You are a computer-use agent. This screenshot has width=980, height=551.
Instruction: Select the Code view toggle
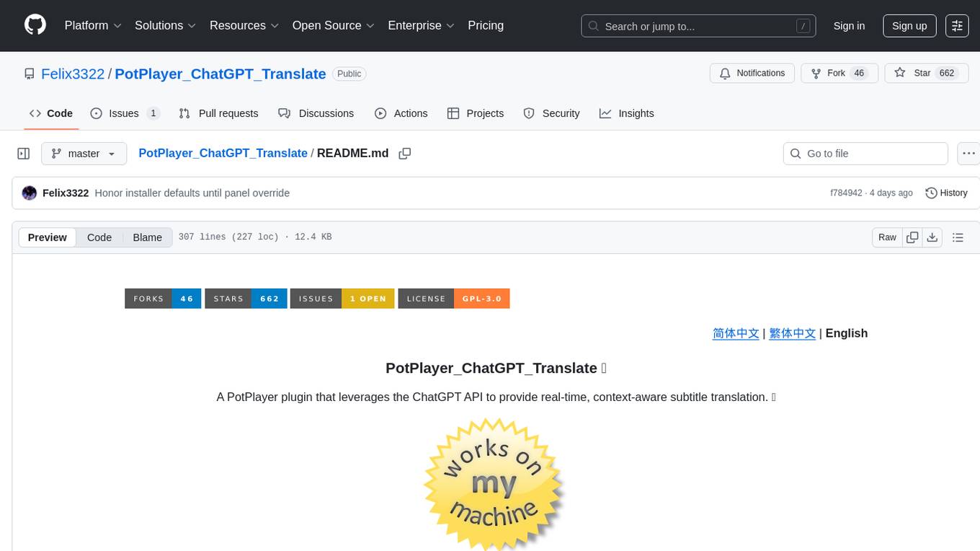tap(99, 237)
